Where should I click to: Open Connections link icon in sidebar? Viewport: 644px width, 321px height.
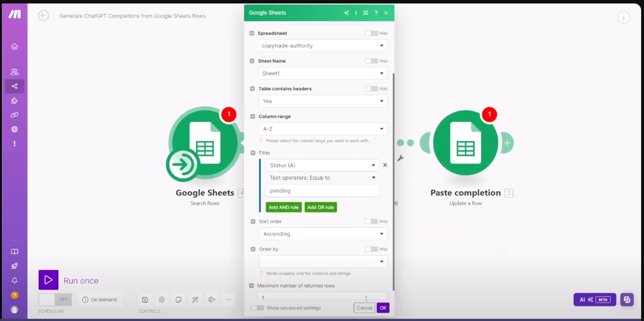click(14, 115)
